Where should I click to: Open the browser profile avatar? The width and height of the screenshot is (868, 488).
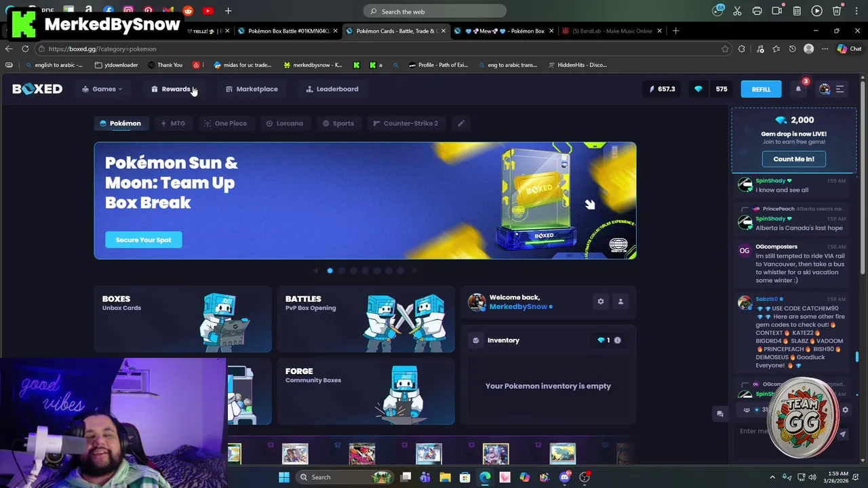point(808,49)
